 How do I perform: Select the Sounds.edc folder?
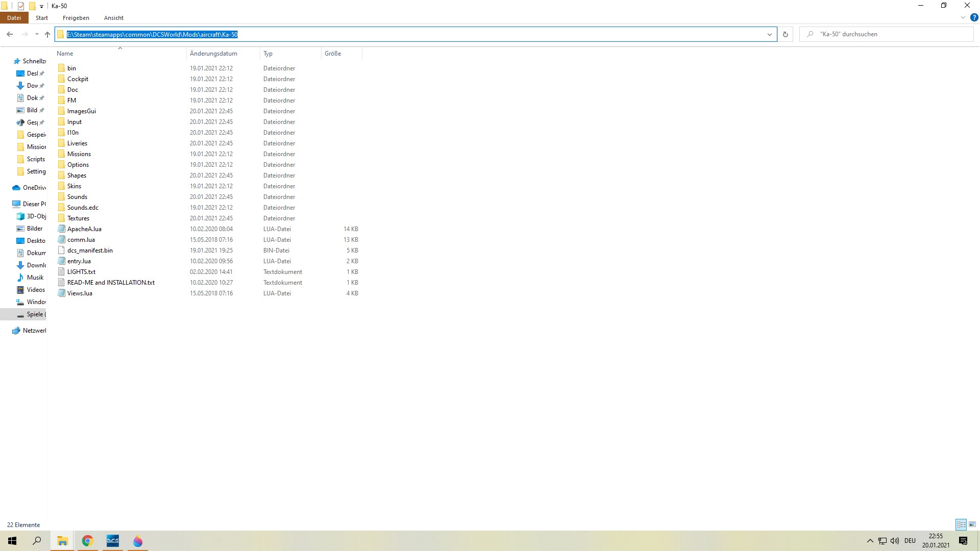[x=83, y=208]
